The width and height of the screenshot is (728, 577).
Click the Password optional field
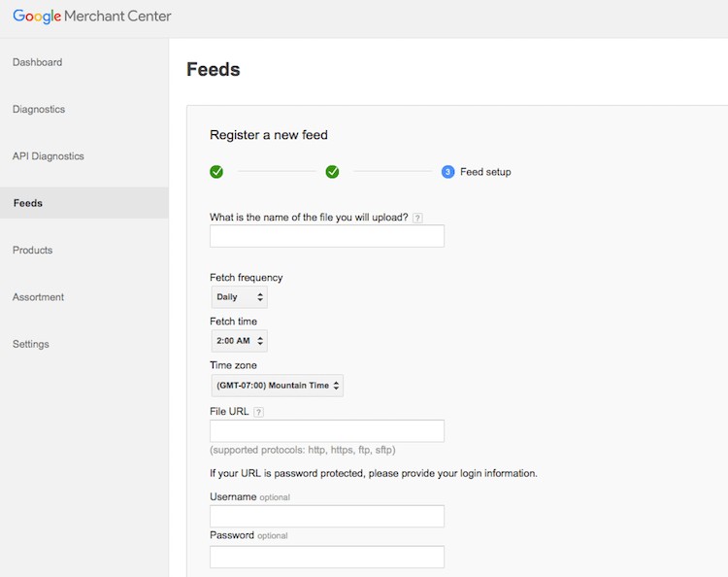click(327, 557)
